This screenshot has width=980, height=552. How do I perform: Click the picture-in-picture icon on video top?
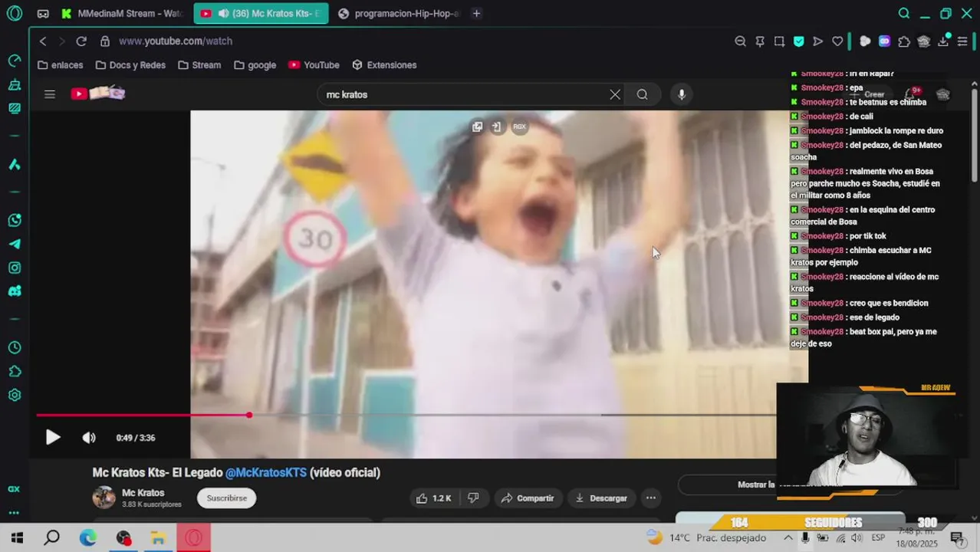pos(477,127)
